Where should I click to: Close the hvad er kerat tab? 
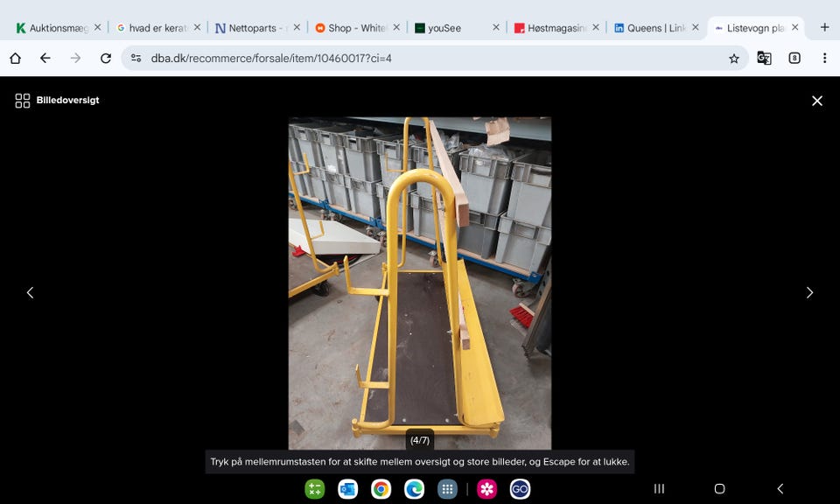(x=197, y=27)
